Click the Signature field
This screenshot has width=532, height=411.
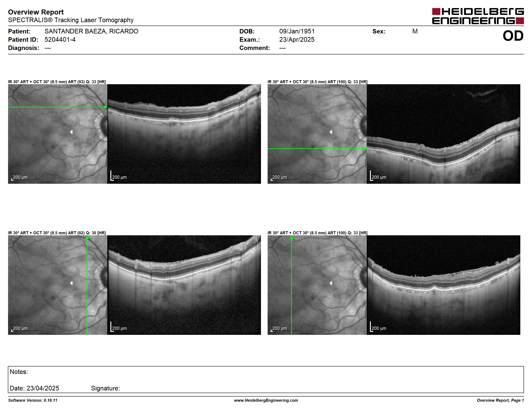105,388
